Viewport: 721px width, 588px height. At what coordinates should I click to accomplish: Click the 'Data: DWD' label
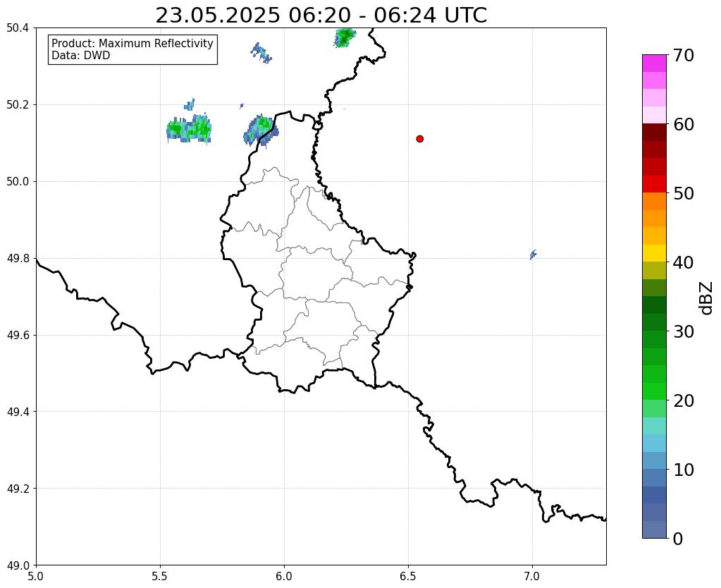81,56
